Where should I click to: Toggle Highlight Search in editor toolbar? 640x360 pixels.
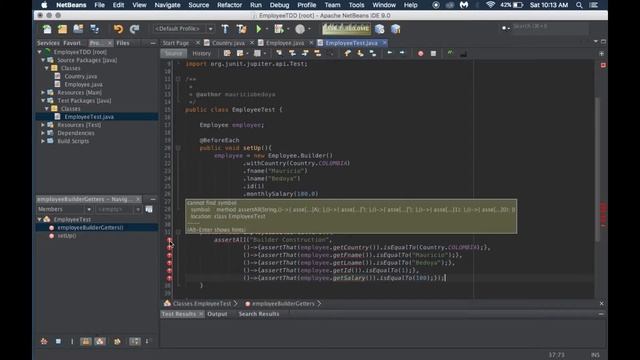pos(318,53)
